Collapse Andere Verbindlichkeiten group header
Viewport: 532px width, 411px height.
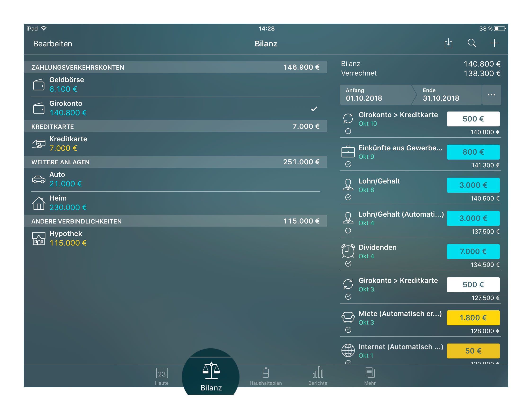tap(175, 221)
